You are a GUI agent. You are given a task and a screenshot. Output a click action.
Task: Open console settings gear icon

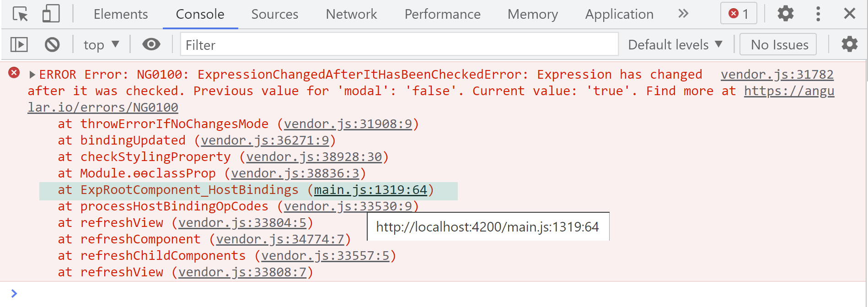coord(850,44)
